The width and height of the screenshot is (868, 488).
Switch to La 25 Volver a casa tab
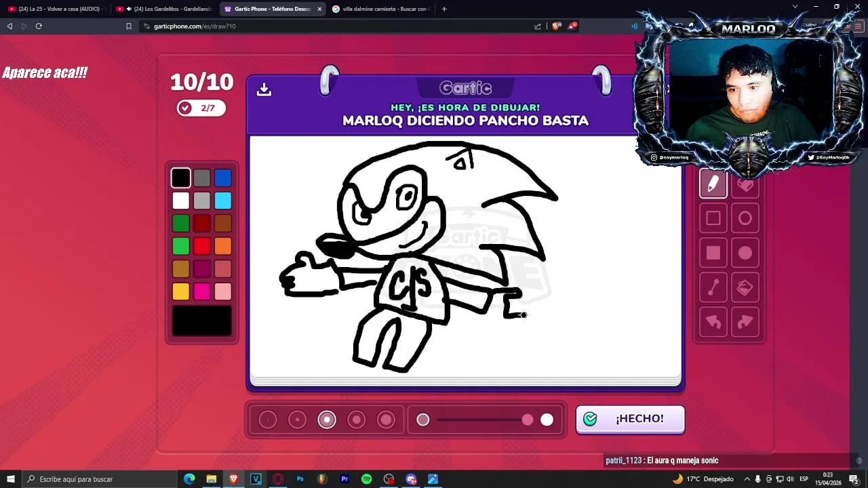(x=56, y=9)
